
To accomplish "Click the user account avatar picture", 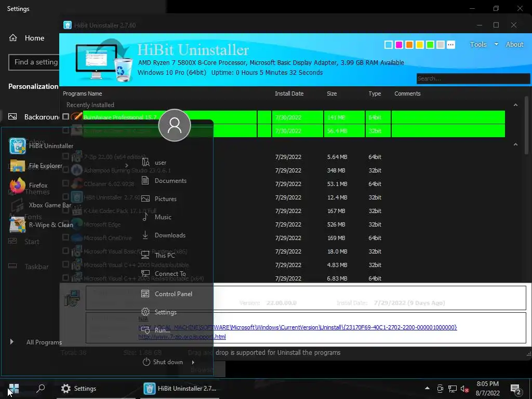I will [175, 125].
